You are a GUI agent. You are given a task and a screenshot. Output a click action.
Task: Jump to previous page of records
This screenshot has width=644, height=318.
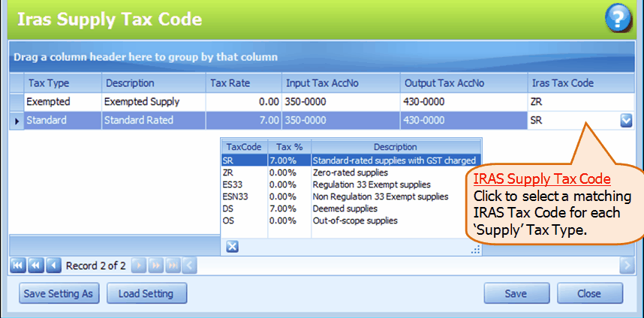(35, 266)
